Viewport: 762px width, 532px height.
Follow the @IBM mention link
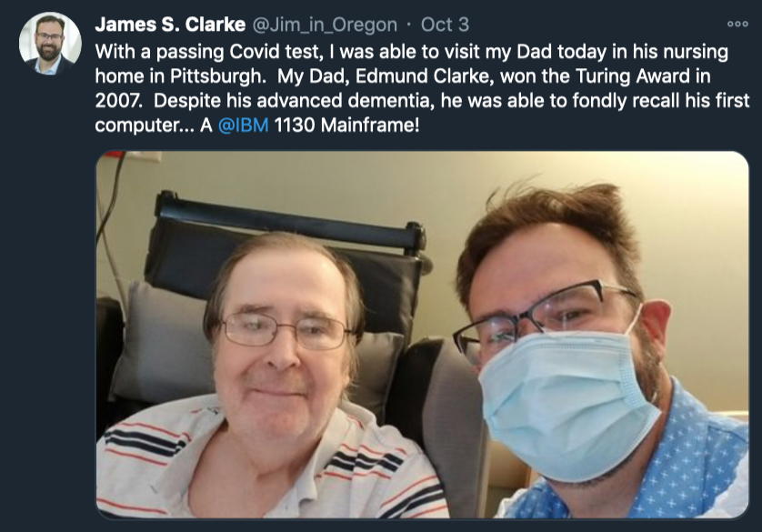[243, 125]
